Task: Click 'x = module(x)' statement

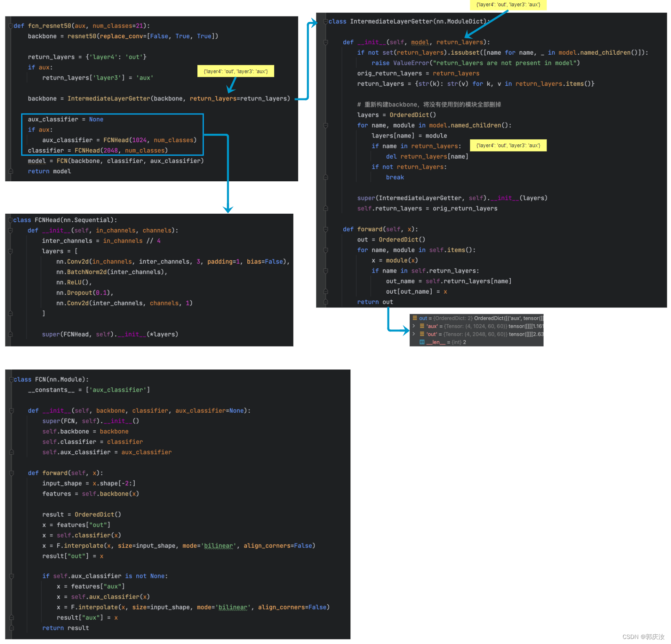Action: coord(395,260)
